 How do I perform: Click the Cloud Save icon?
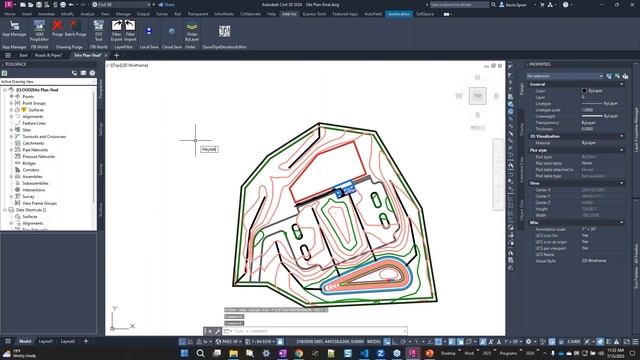coord(171,31)
